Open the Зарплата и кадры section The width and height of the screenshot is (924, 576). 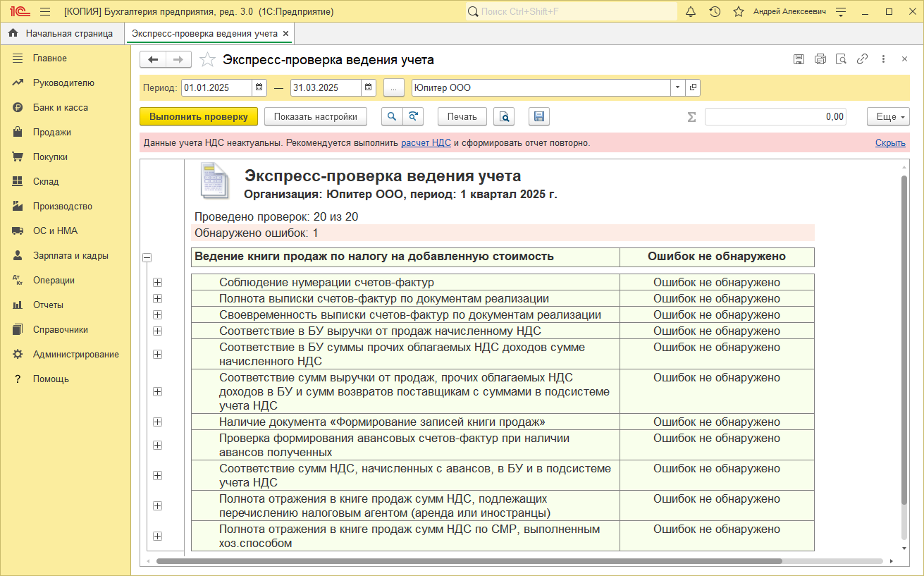(x=70, y=256)
